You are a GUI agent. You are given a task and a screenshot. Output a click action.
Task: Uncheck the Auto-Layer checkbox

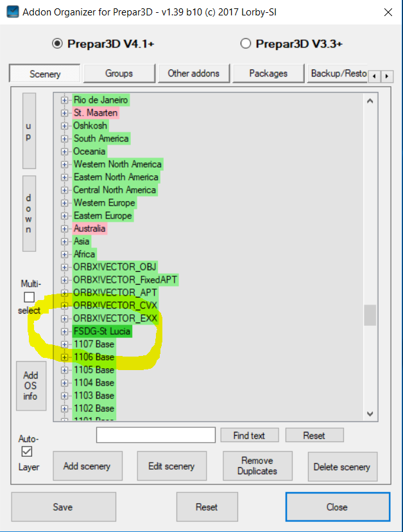coord(28,452)
